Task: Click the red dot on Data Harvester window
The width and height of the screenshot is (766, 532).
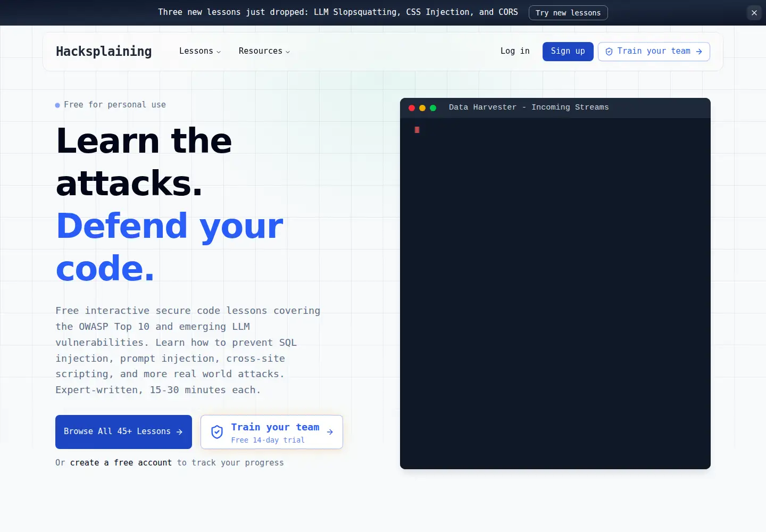Action: pyautogui.click(x=412, y=108)
